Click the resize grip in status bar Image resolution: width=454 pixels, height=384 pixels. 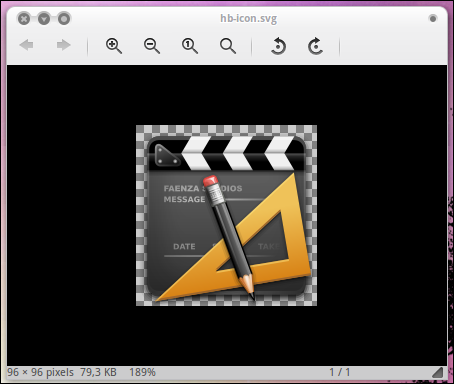(x=437, y=372)
